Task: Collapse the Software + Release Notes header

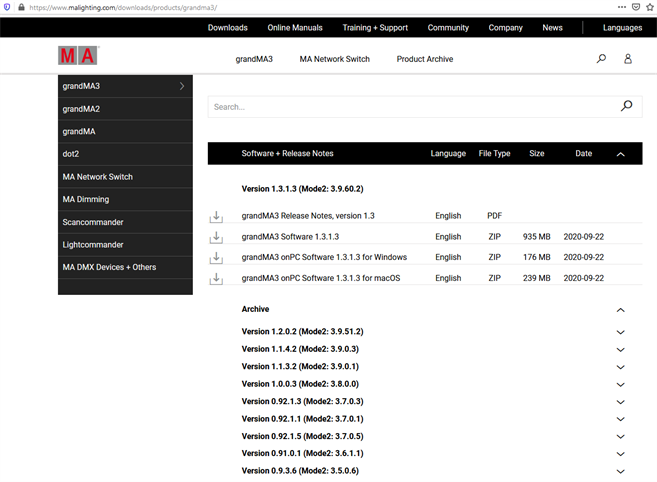Action: click(x=621, y=154)
